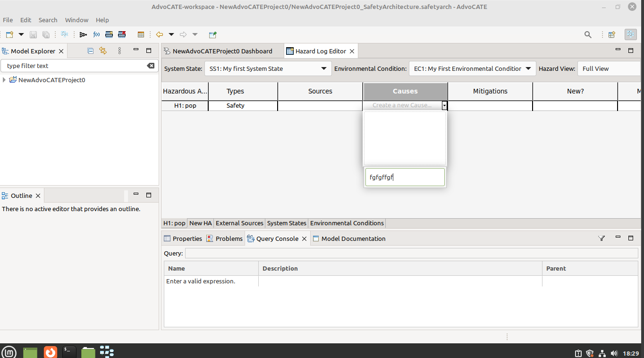
Task: Open the Back history dropdown arrow
Action: tap(171, 34)
